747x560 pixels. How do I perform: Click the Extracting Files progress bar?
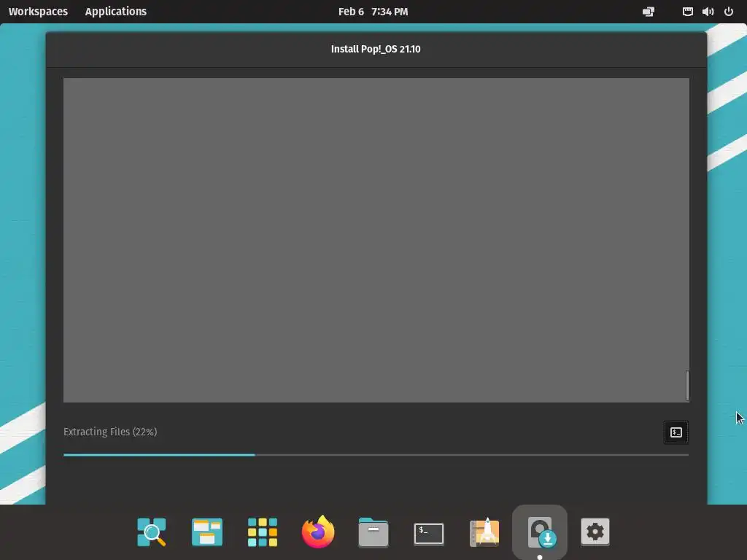click(x=376, y=455)
